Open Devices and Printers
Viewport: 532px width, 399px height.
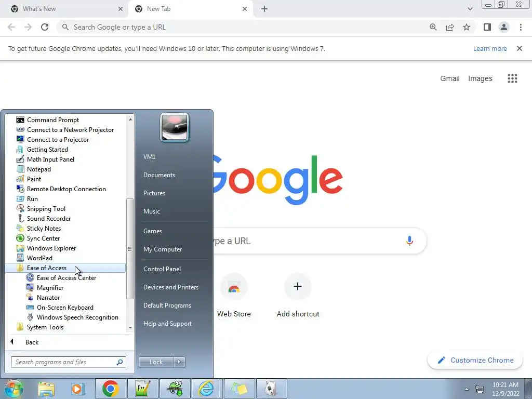pyautogui.click(x=170, y=287)
